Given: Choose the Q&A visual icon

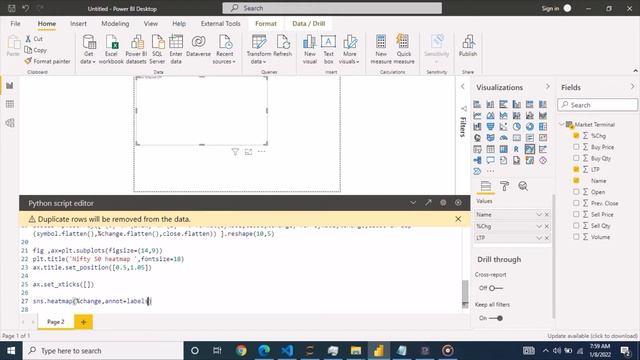Looking at the screenshot, I should click(x=490, y=160).
